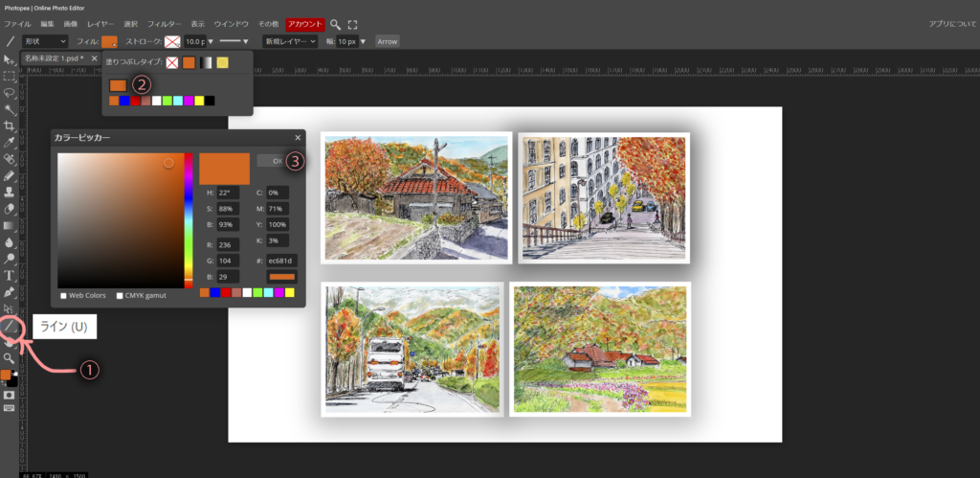Pick the Lasso selection tool
This screenshot has width=980, height=478.
click(10, 92)
